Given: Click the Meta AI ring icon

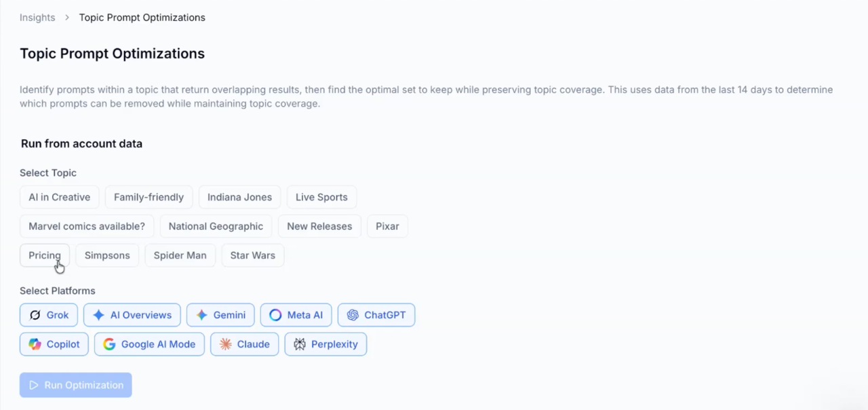Looking at the screenshot, I should pos(275,315).
